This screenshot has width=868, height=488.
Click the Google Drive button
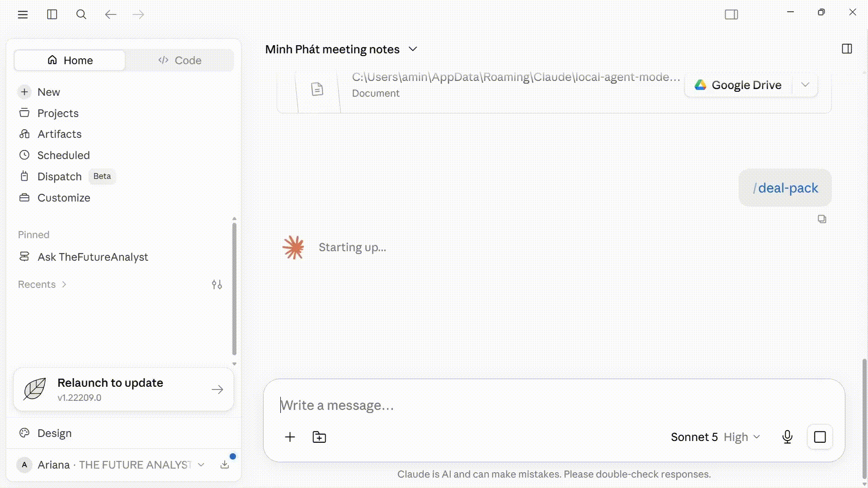(738, 85)
